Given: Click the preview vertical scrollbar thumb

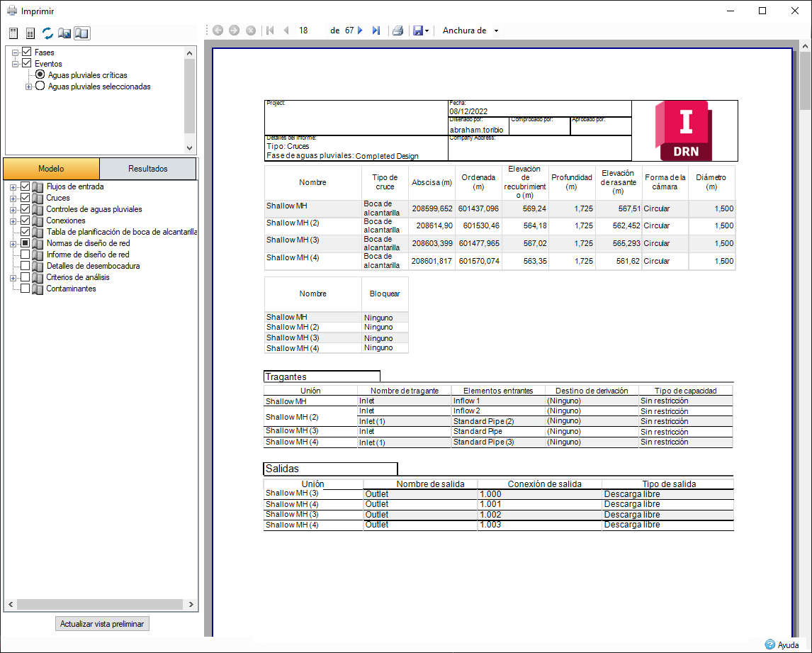Looking at the screenshot, I should (805, 81).
